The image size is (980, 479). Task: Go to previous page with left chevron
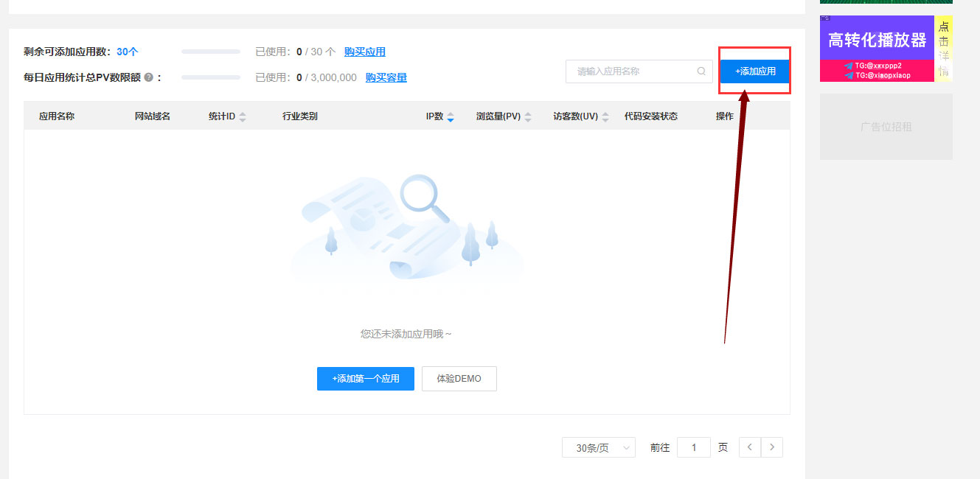750,447
